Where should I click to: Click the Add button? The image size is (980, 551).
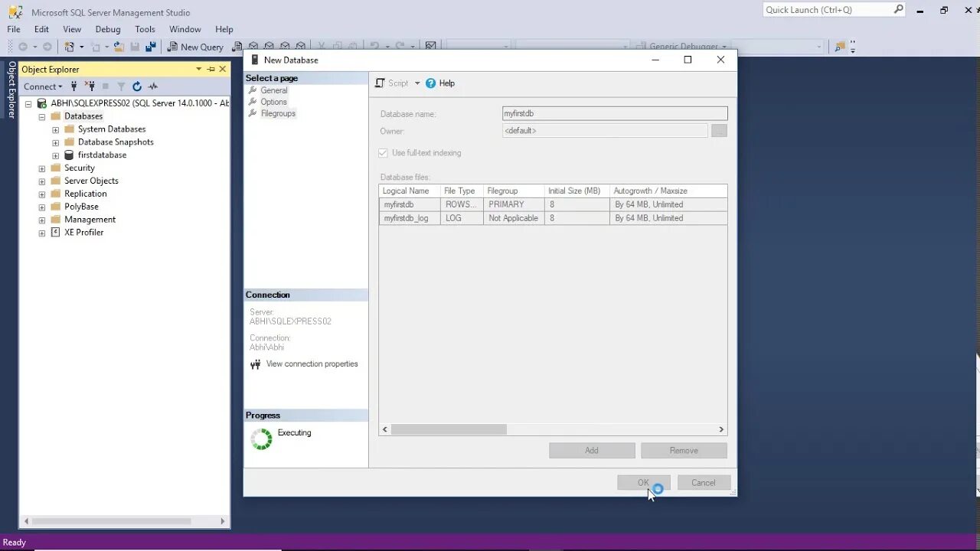[x=592, y=451]
